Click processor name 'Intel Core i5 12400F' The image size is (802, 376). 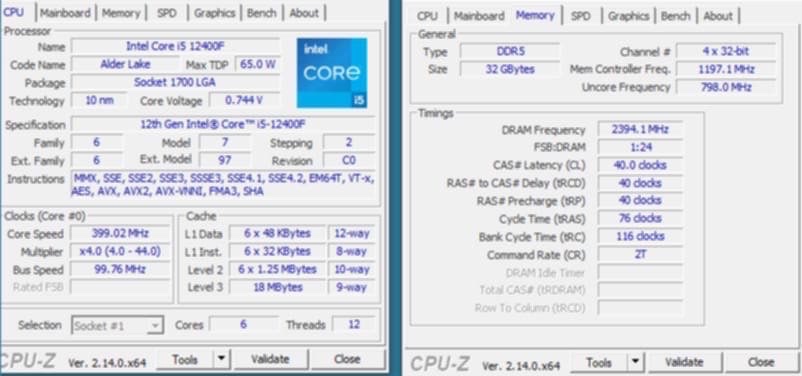(175, 46)
